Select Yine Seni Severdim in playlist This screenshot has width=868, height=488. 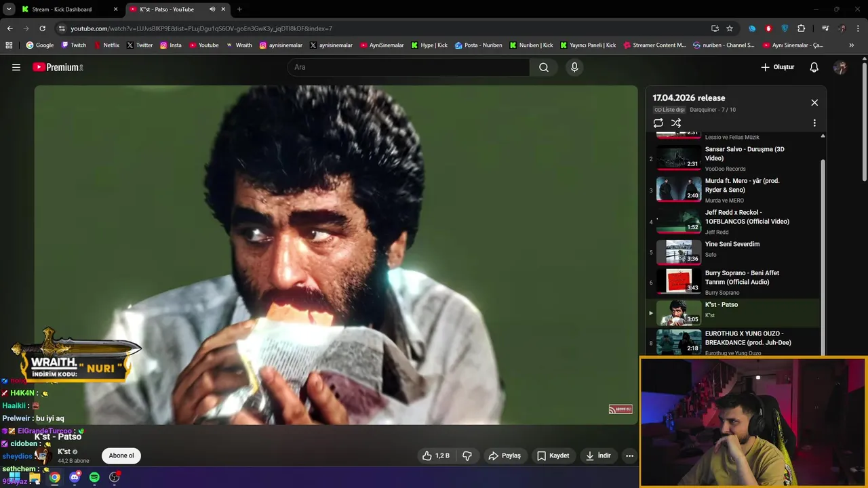732,252
